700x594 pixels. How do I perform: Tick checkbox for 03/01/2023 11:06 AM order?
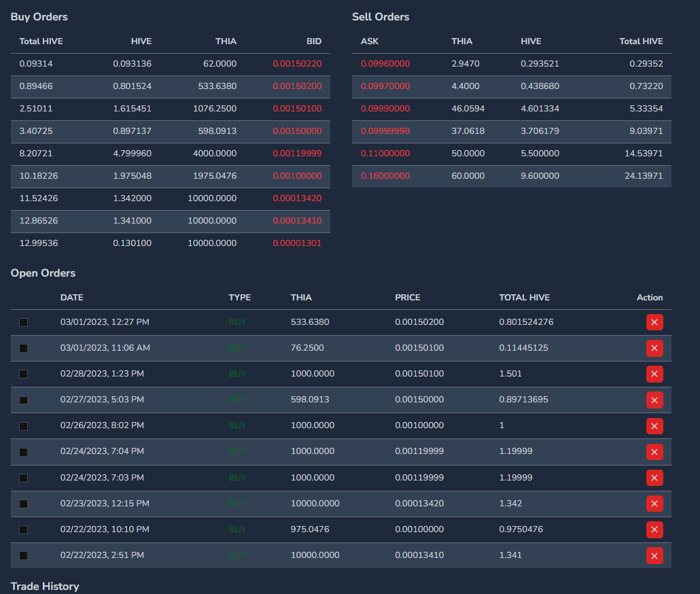24,348
